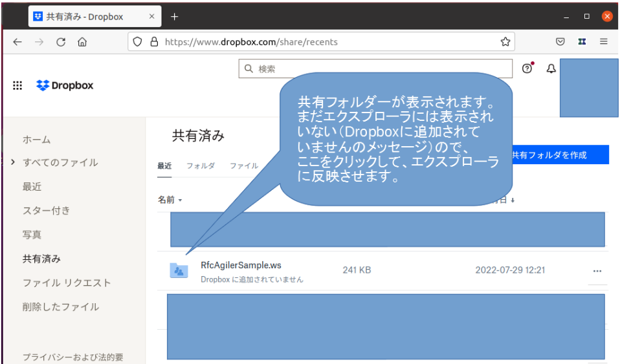
Task: Click the browser forward arrow
Action: (39, 42)
